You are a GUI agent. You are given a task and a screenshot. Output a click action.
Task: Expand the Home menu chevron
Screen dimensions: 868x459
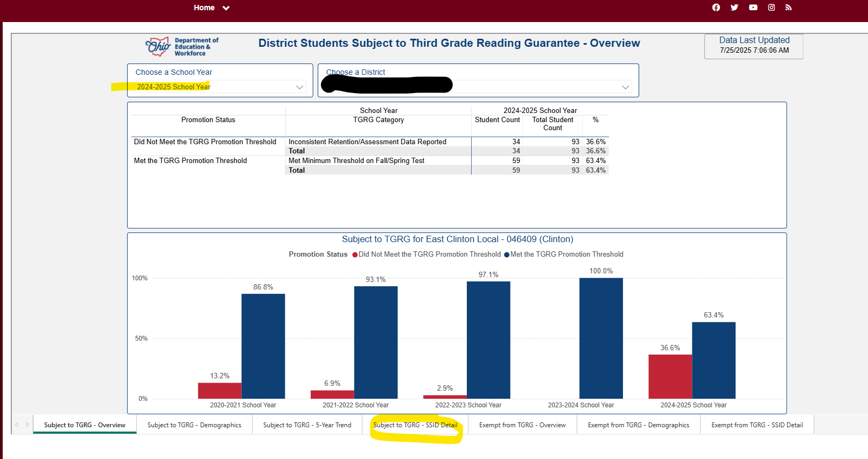point(226,8)
